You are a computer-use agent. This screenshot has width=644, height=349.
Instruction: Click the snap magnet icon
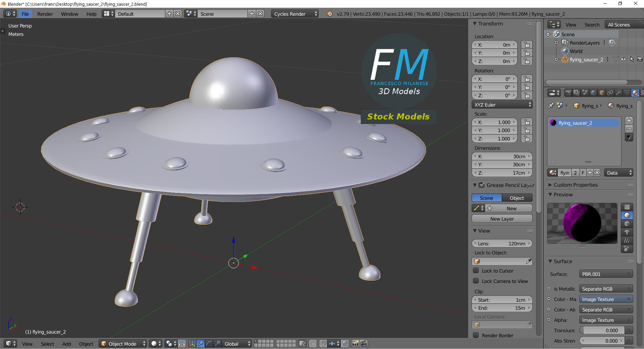323,344
